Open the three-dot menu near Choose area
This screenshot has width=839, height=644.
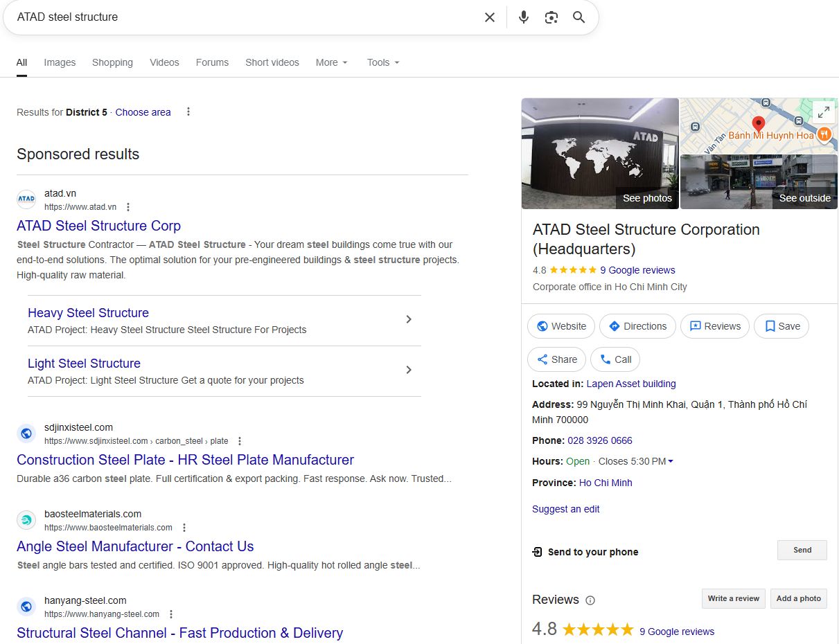coord(188,111)
